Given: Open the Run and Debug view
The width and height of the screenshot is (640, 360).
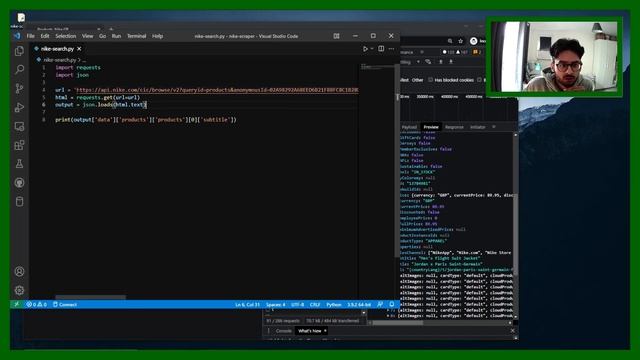Looking at the screenshot, I should pyautogui.click(x=19, y=107).
